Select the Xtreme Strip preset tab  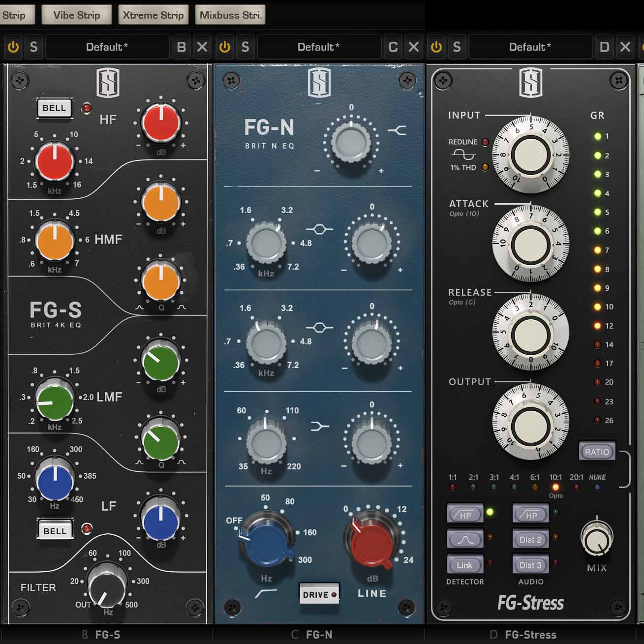153,15
